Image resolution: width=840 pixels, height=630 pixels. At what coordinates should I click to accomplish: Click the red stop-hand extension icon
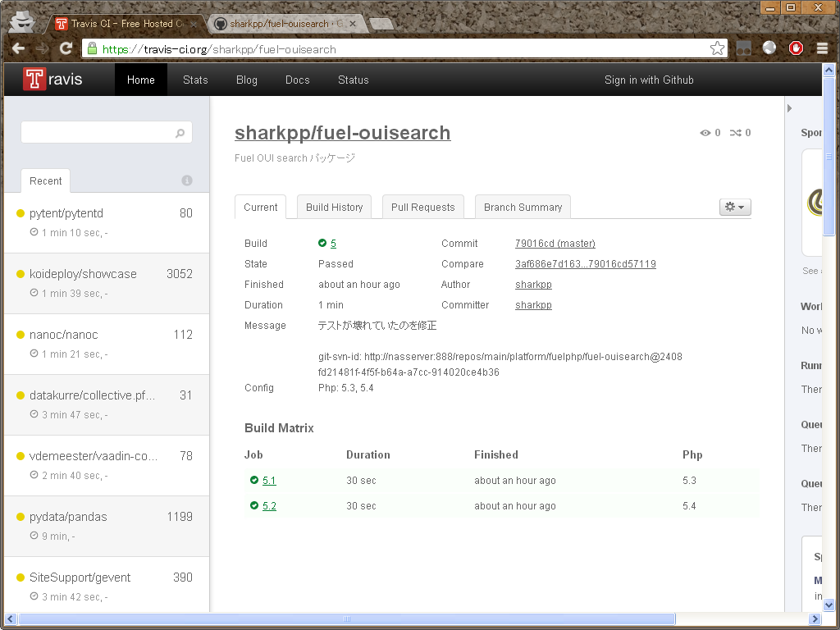[796, 48]
